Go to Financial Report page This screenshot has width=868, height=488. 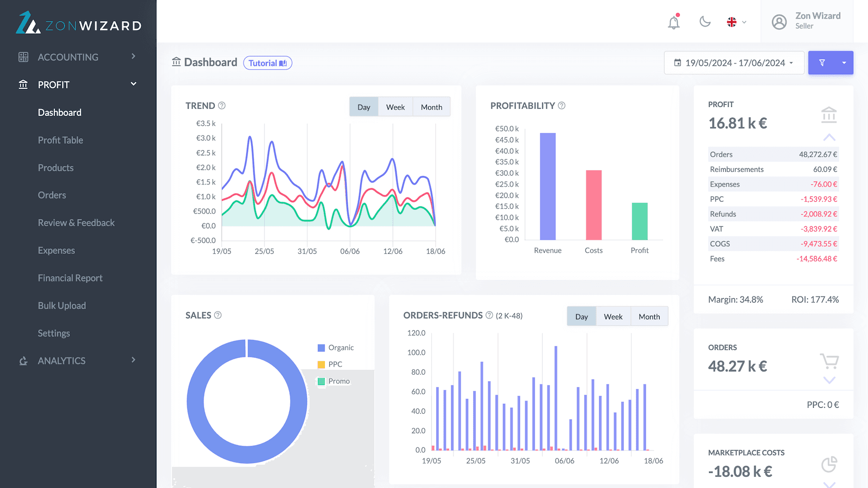[x=70, y=278]
